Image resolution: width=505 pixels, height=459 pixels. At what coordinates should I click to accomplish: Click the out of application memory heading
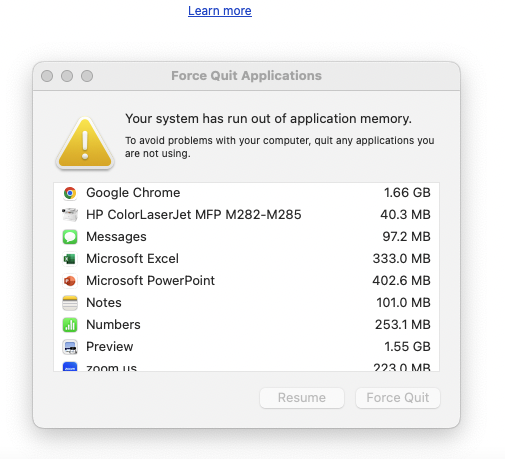click(x=268, y=119)
